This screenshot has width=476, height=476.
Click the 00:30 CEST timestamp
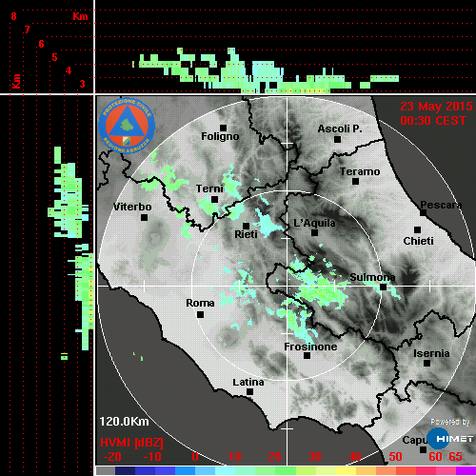433,121
